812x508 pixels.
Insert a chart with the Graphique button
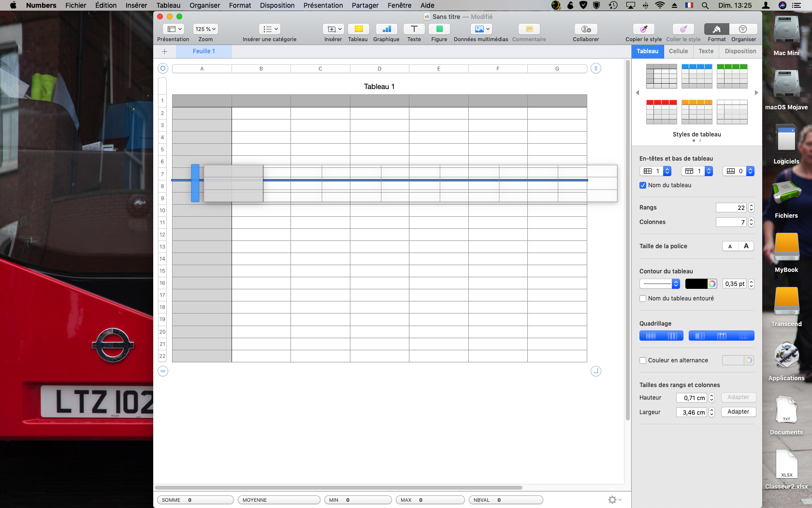386,29
